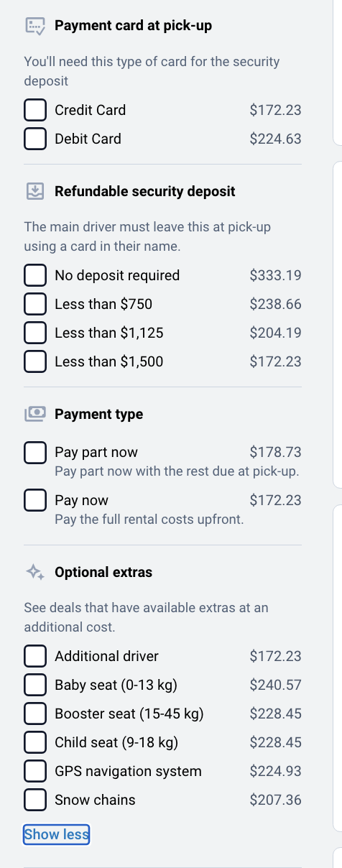Click the optional extras sparkle icon

click(34, 573)
